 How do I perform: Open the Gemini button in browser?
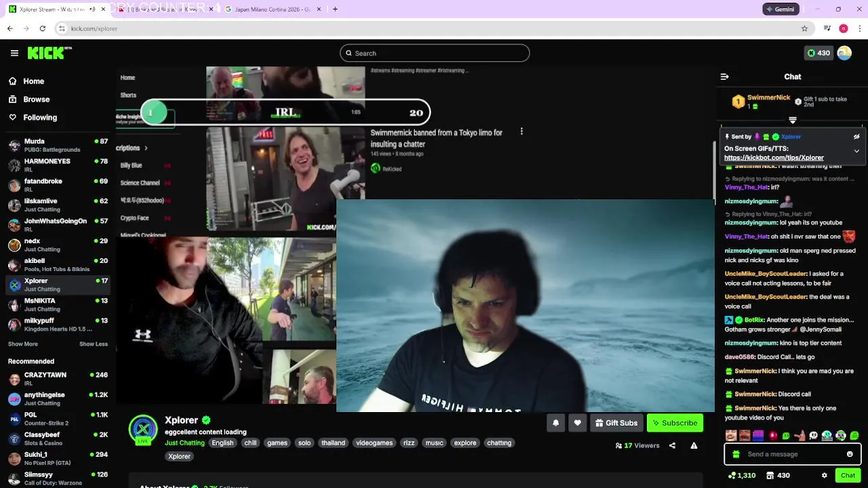(781, 9)
